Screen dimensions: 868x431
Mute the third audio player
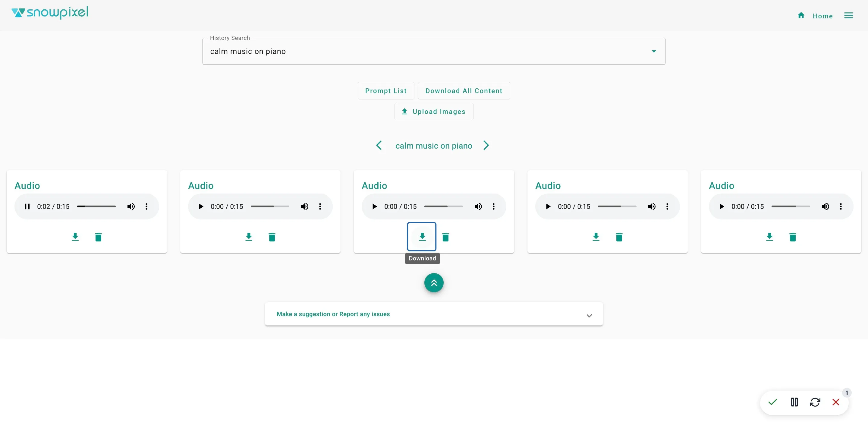478,206
